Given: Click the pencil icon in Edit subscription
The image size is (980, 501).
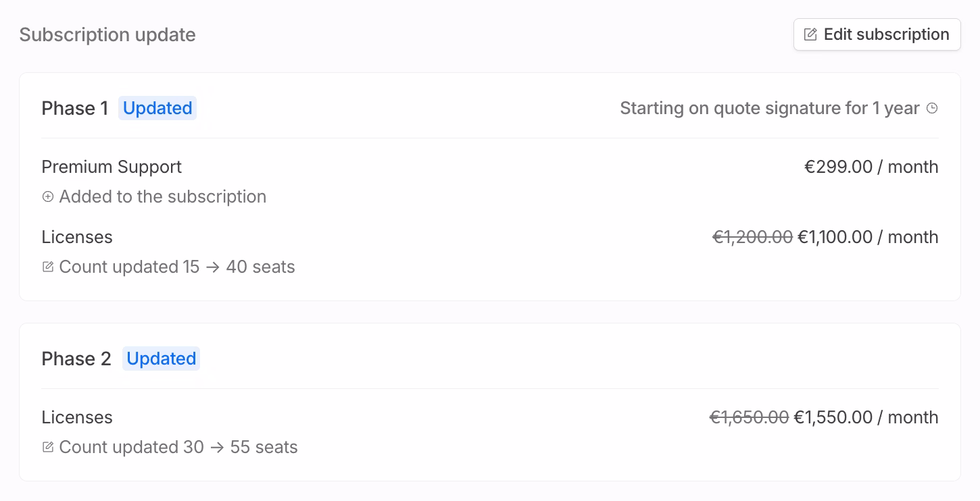Looking at the screenshot, I should pos(810,34).
